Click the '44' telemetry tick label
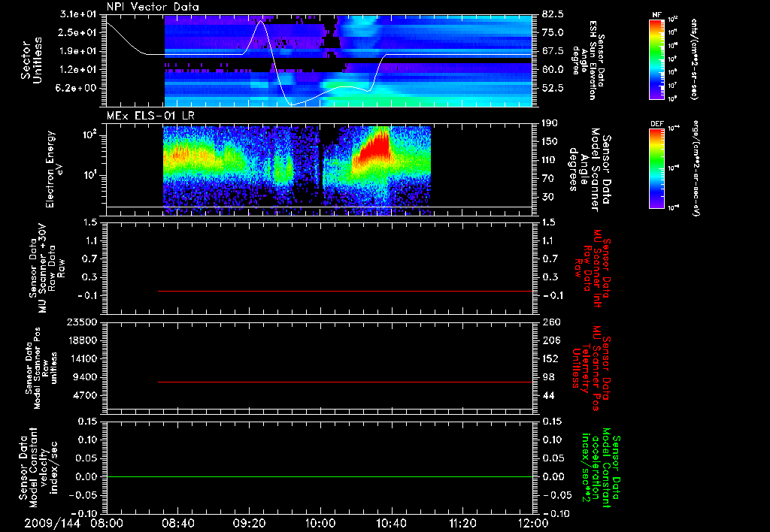Image resolution: width=770 pixels, height=532 pixels. 548,395
